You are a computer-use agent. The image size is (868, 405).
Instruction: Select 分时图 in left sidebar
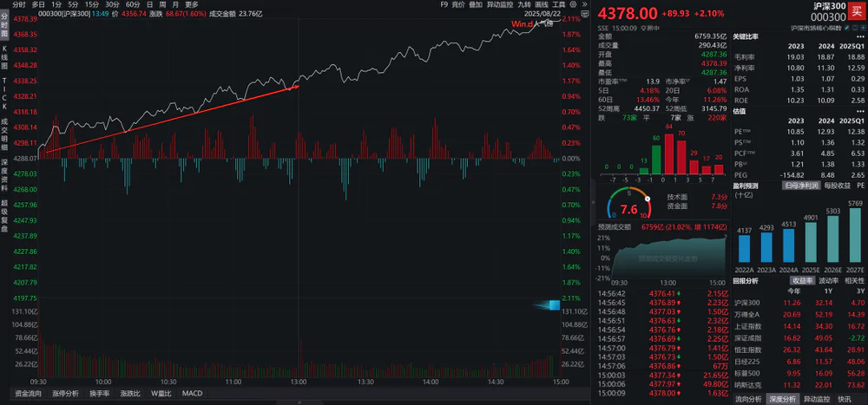pos(4,27)
